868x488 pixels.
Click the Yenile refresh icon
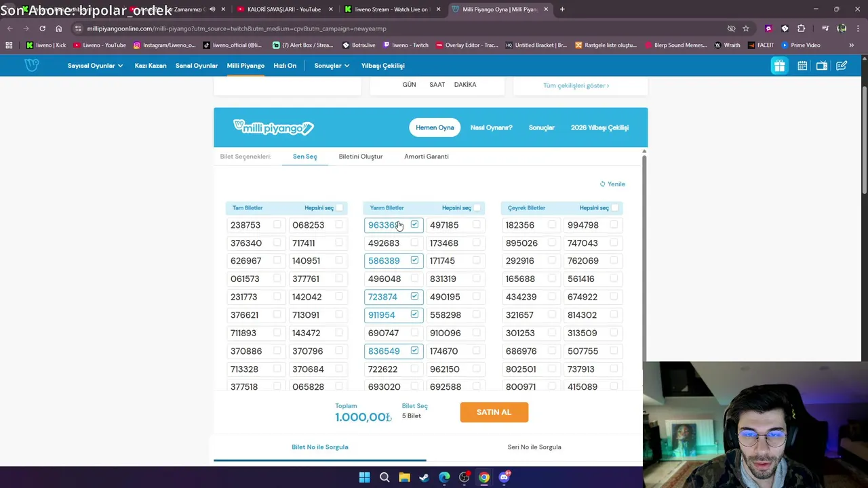pos(602,184)
